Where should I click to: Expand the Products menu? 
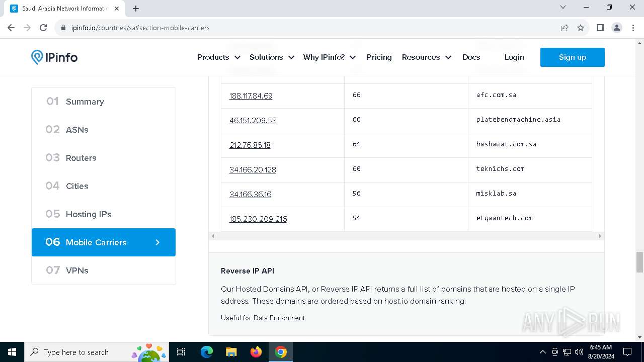coord(218,57)
